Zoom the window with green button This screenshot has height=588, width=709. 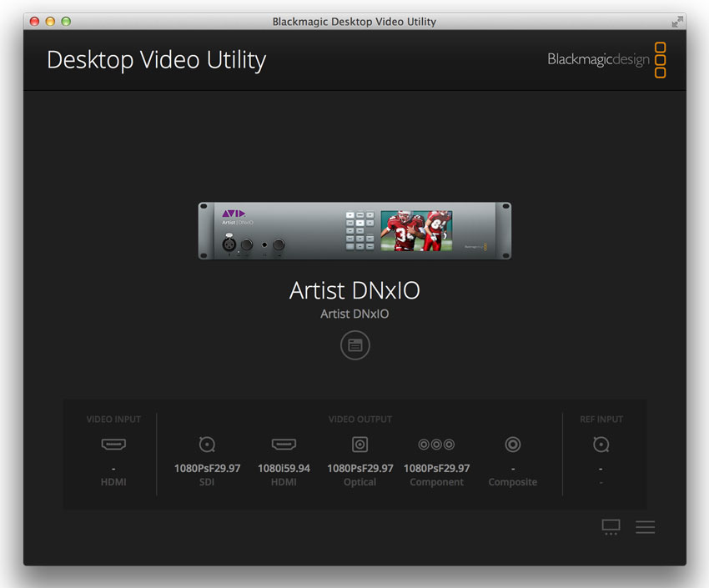pyautogui.click(x=66, y=21)
